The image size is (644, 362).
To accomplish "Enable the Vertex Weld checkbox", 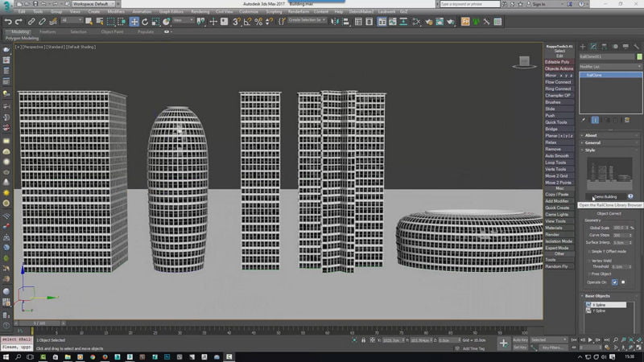I will [588, 259].
